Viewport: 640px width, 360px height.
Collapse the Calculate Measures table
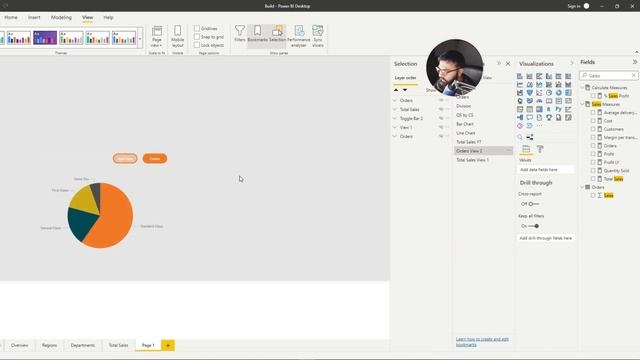coord(582,87)
